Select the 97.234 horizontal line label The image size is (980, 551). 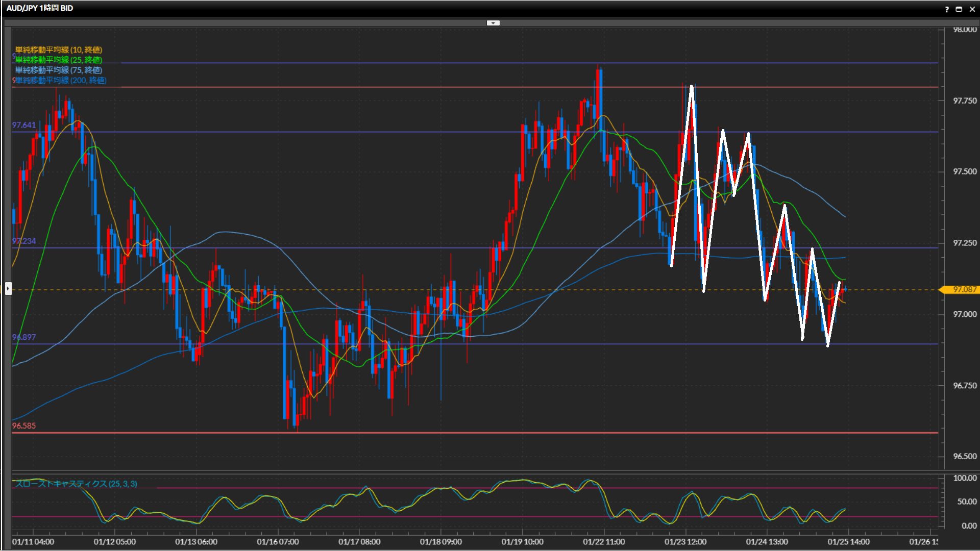(x=24, y=241)
